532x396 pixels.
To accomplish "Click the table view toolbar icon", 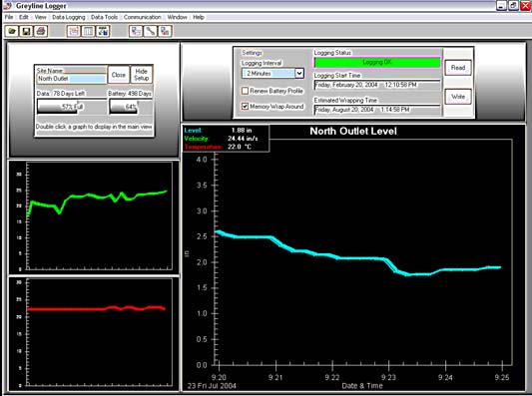I will tap(88, 31).
